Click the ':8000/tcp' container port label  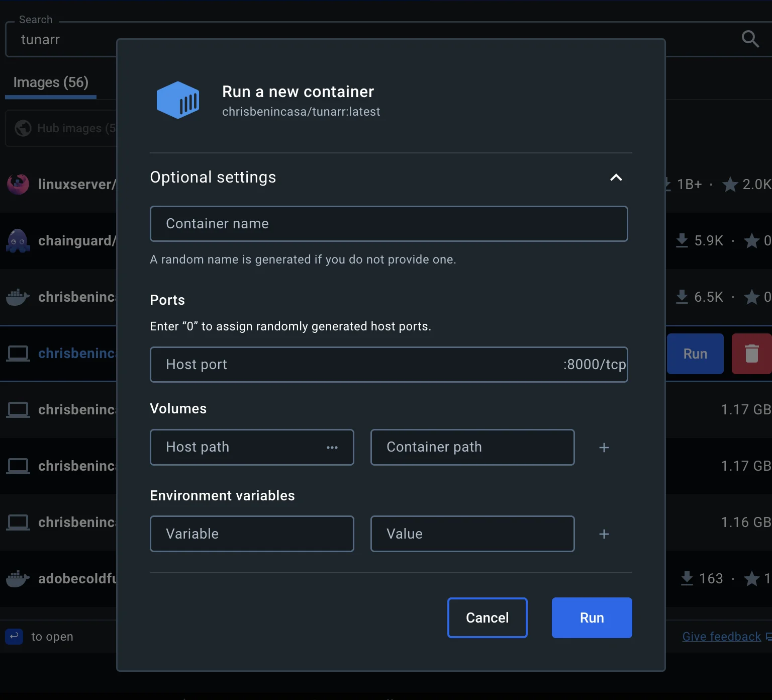click(x=595, y=365)
